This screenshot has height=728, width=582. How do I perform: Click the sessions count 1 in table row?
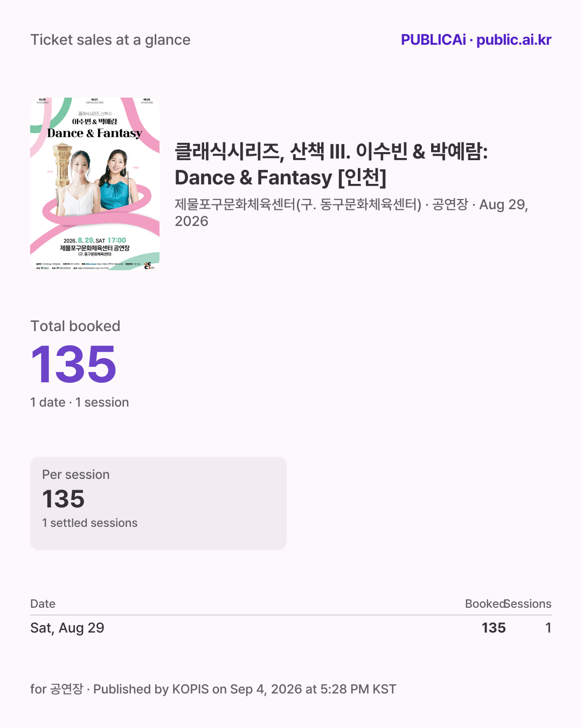[548, 628]
